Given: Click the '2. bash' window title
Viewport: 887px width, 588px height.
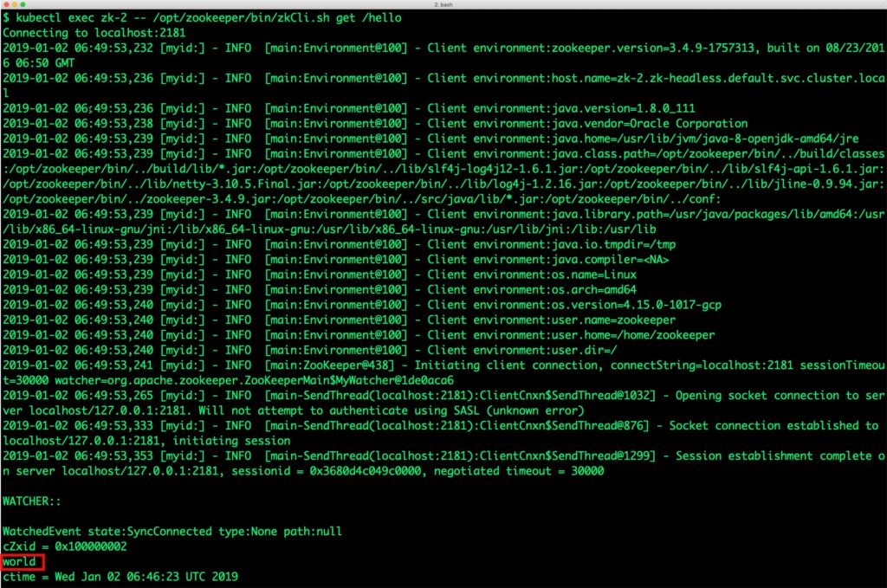Looking at the screenshot, I should 443,4.
